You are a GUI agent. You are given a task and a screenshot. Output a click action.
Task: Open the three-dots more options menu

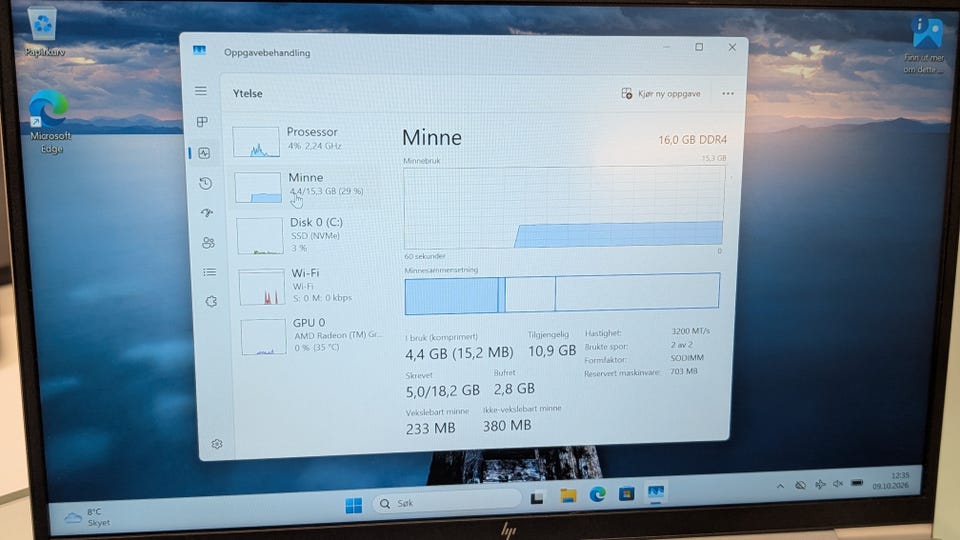pyautogui.click(x=727, y=94)
